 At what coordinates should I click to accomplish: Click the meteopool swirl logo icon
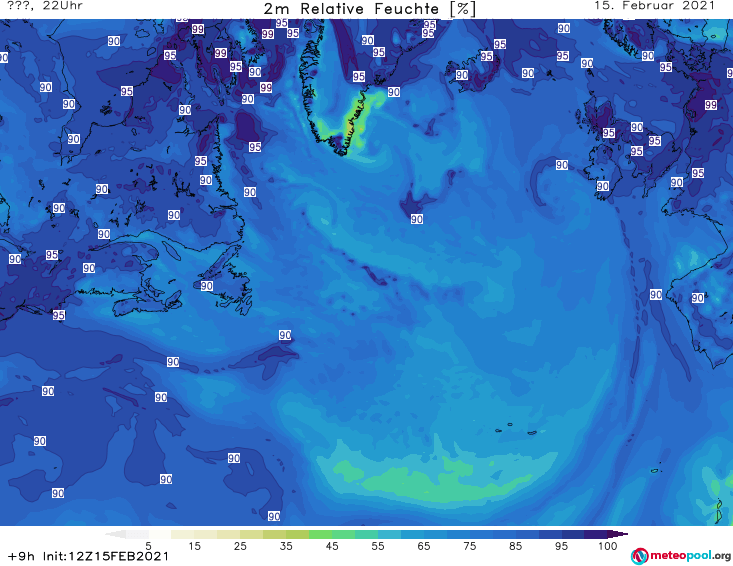pyautogui.click(x=639, y=556)
